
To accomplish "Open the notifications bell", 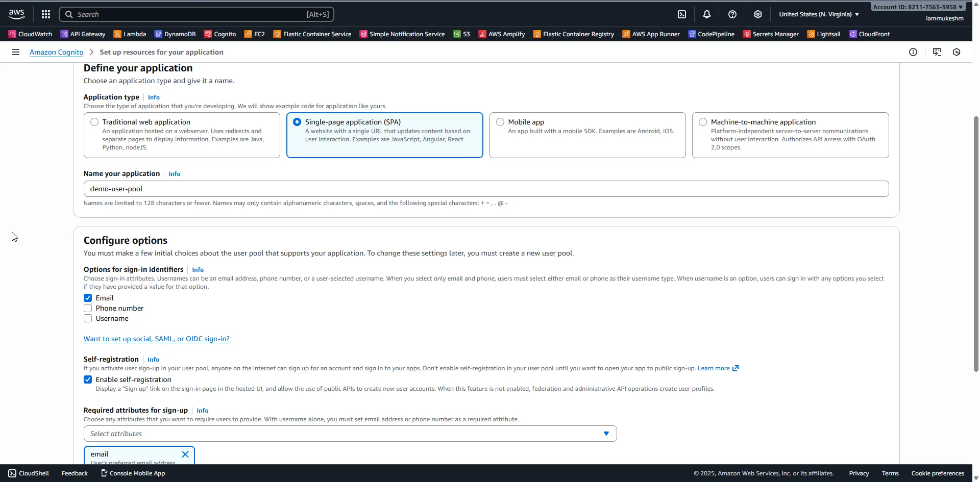I will 707,14.
